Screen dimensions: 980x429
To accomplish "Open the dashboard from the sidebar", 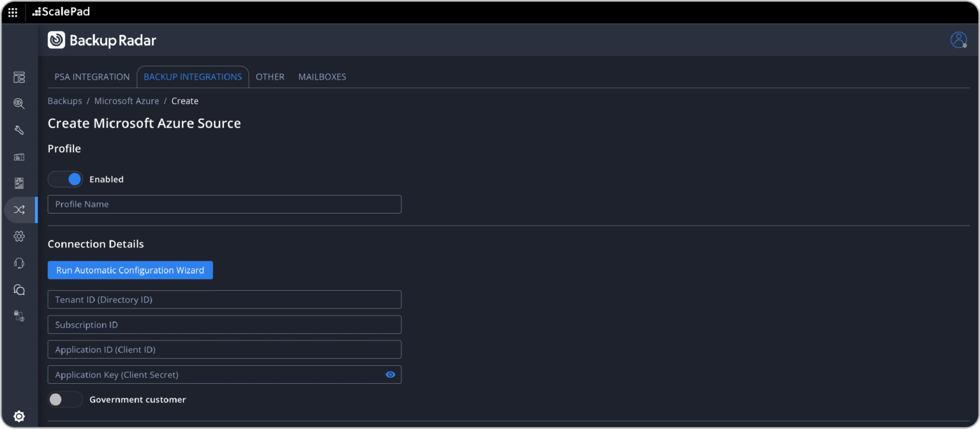I will pos(19,76).
